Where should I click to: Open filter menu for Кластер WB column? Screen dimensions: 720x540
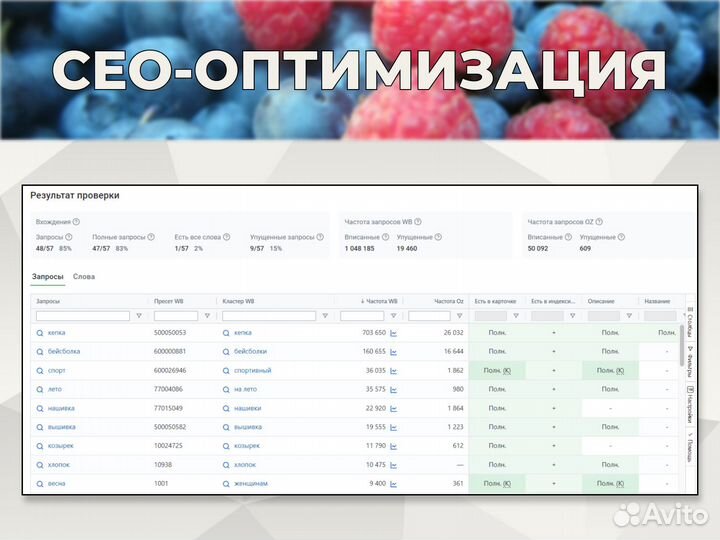[325, 316]
